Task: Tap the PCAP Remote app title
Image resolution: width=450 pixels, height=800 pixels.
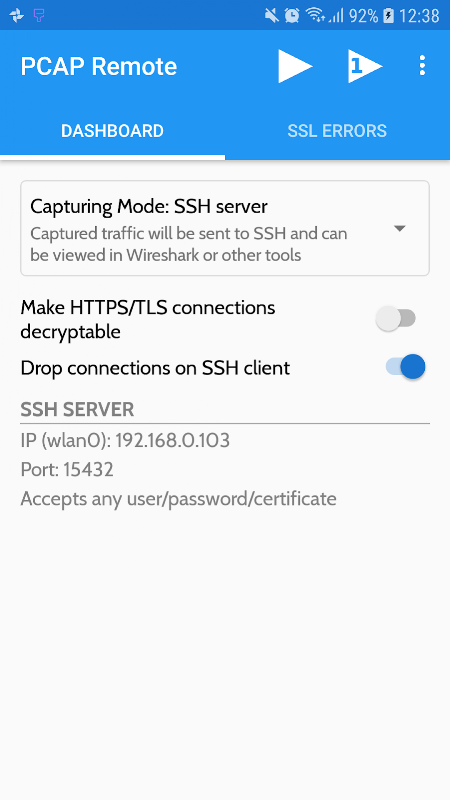Action: point(98,66)
